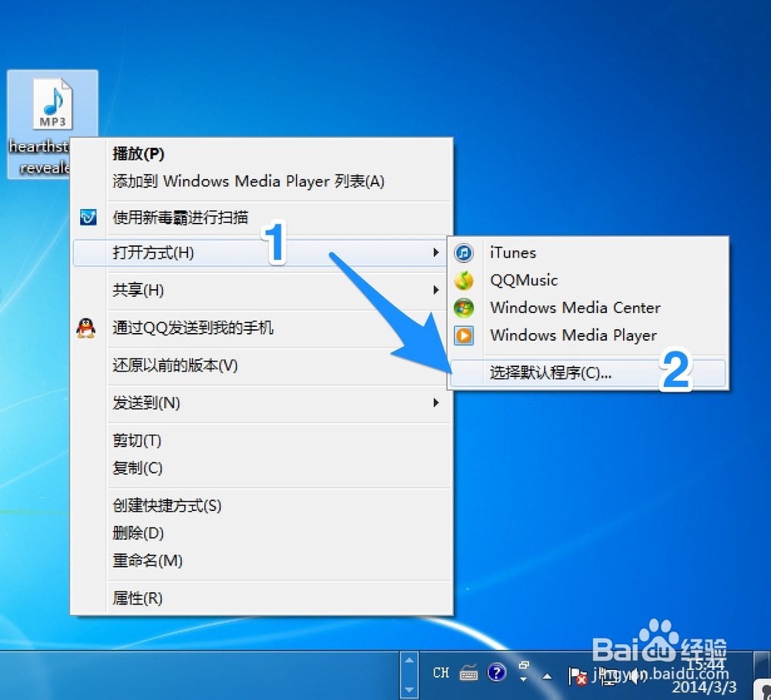This screenshot has width=771, height=700.
Task: Select 选择默认程序(C)... in submenu
Action: pos(588,373)
